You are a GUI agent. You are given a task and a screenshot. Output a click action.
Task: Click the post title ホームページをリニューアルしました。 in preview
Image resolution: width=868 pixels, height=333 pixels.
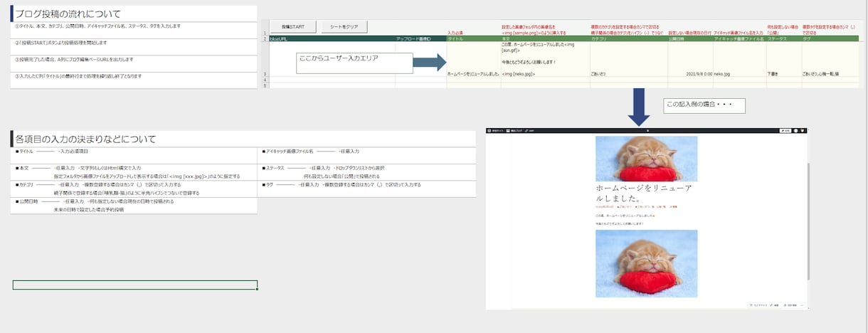point(644,194)
